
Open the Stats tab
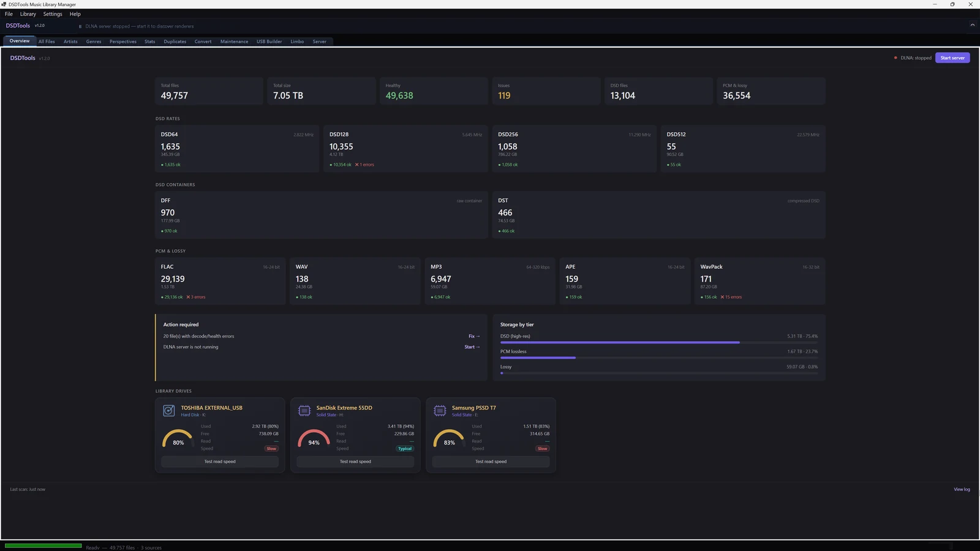[150, 42]
